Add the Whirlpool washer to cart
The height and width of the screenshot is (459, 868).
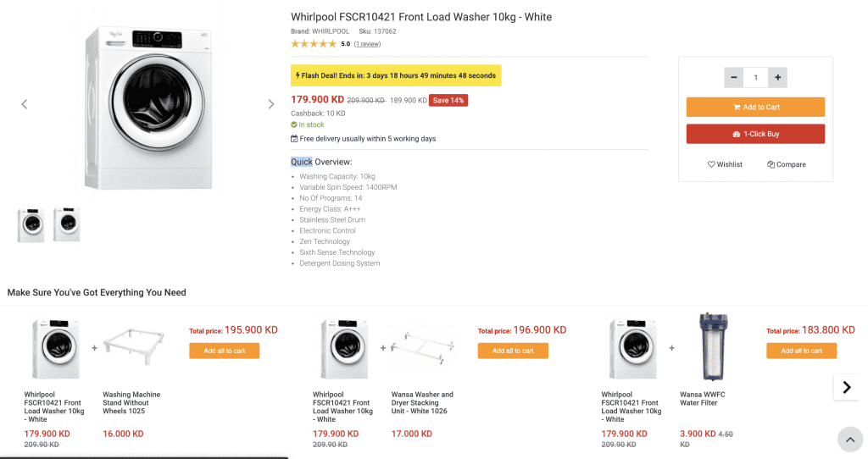pyautogui.click(x=755, y=108)
